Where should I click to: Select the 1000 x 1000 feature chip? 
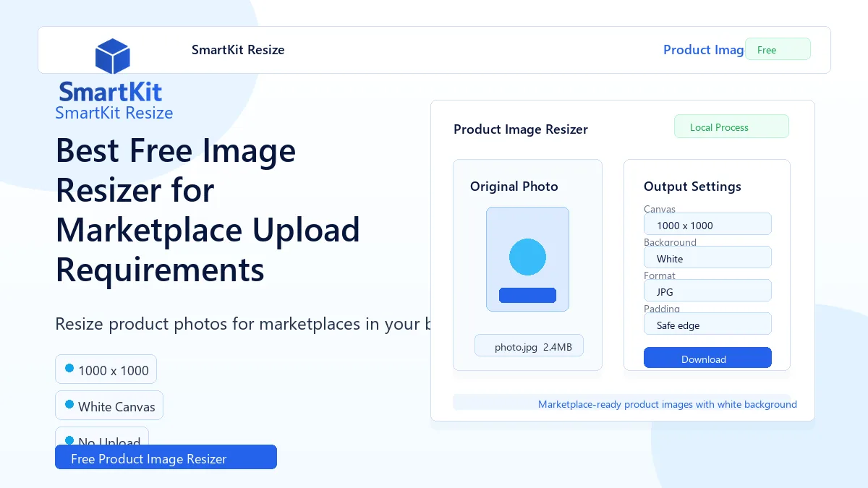tap(106, 369)
